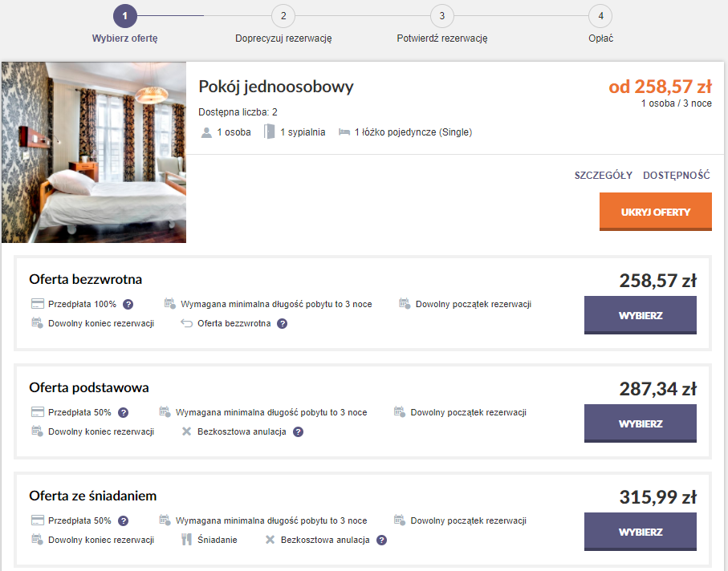The width and height of the screenshot is (728, 571).
Task: Click help icon beside Bezkosztowa anulacja in Oferta podstawowa
Action: pos(298,431)
